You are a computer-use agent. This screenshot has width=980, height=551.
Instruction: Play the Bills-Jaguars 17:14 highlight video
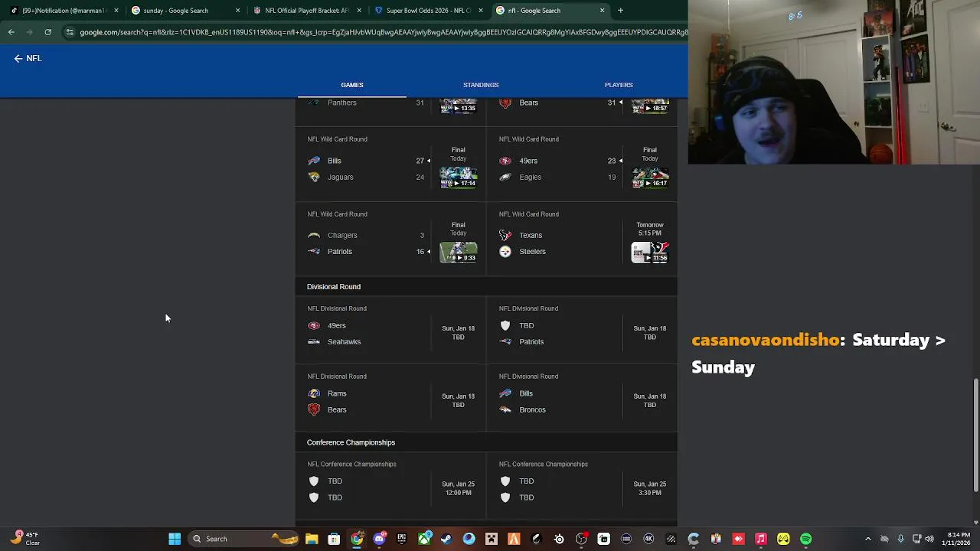458,178
